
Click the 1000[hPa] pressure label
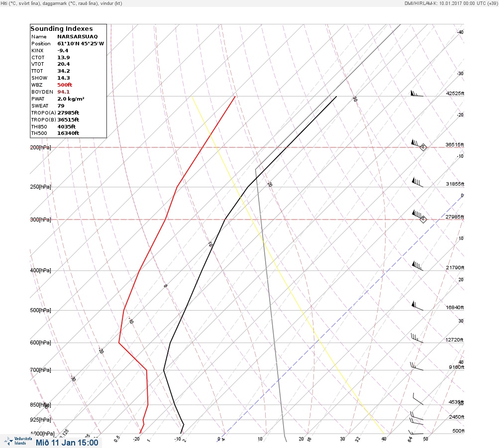pyautogui.click(x=42, y=434)
